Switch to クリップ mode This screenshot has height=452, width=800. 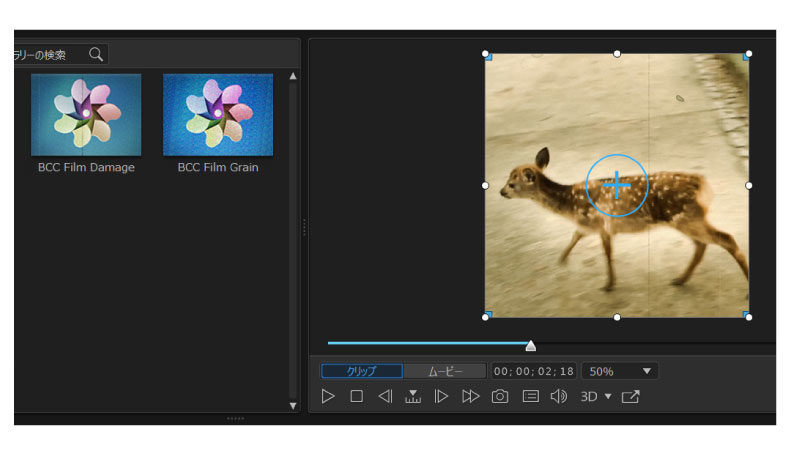pyautogui.click(x=361, y=371)
